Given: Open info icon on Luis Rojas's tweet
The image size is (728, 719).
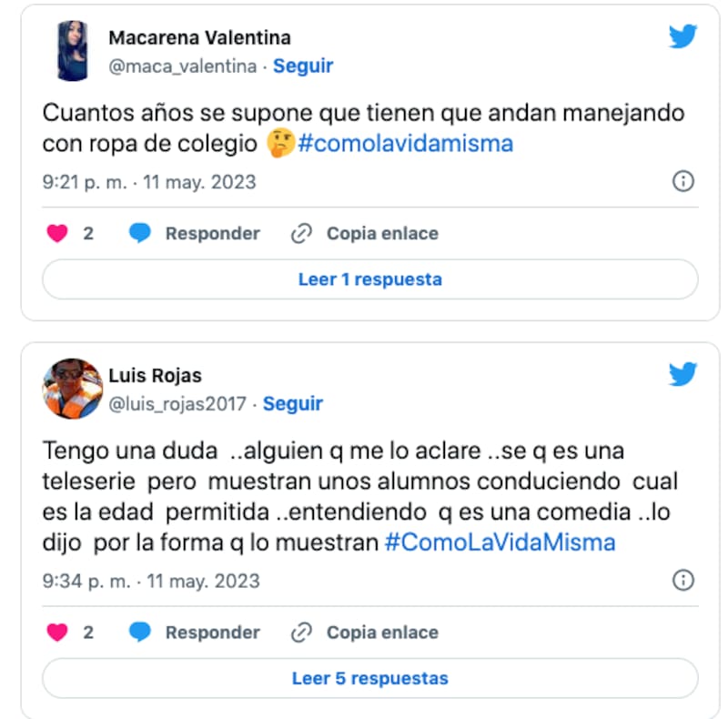Looking at the screenshot, I should point(682,581).
